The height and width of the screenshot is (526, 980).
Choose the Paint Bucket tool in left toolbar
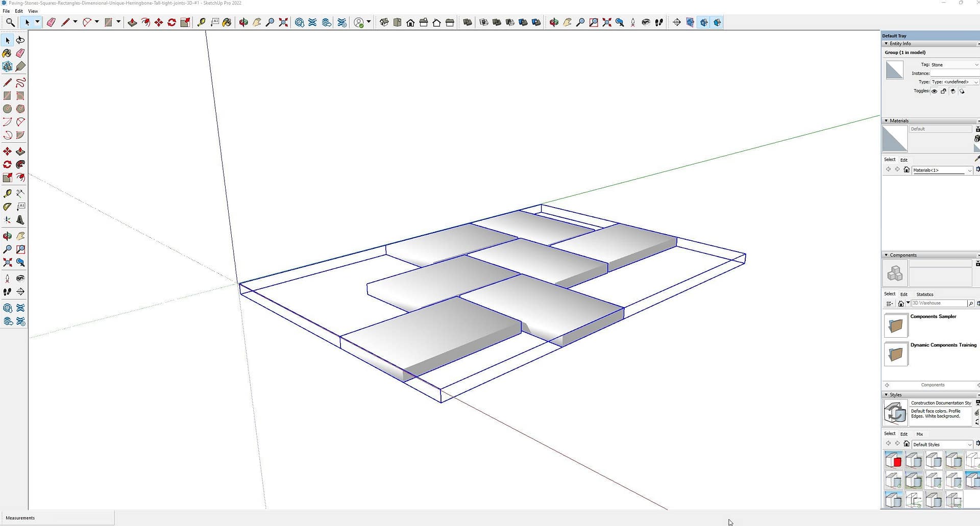click(x=7, y=53)
